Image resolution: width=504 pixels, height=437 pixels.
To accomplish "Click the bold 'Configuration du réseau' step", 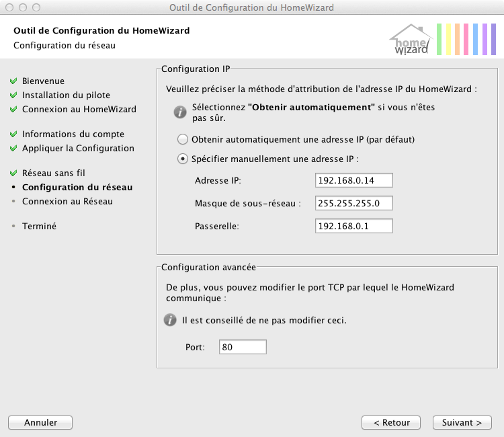I will click(x=77, y=187).
